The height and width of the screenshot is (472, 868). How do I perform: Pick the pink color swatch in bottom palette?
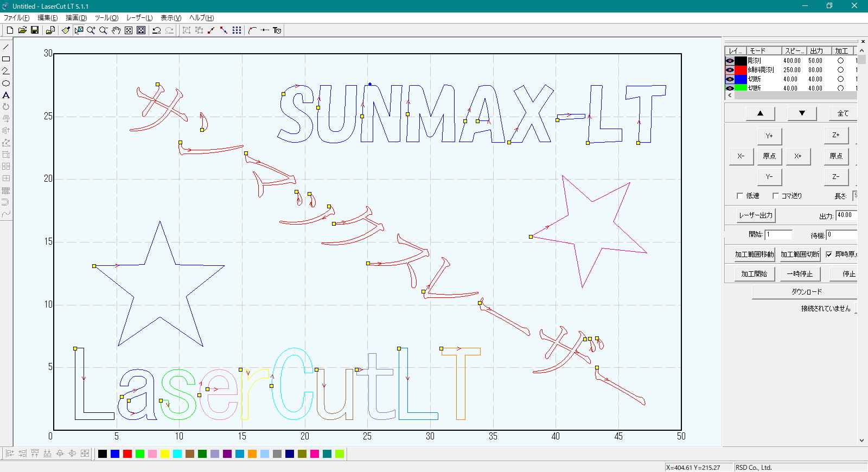152,454
